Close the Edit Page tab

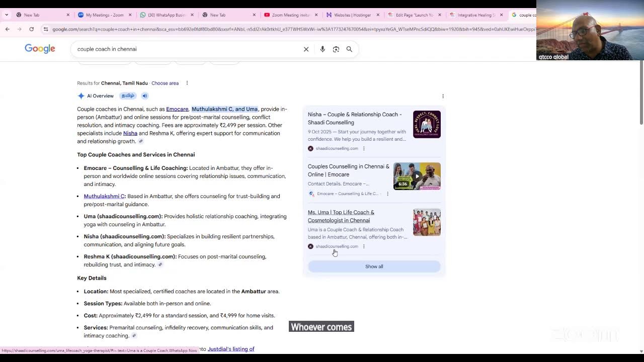coord(440,15)
